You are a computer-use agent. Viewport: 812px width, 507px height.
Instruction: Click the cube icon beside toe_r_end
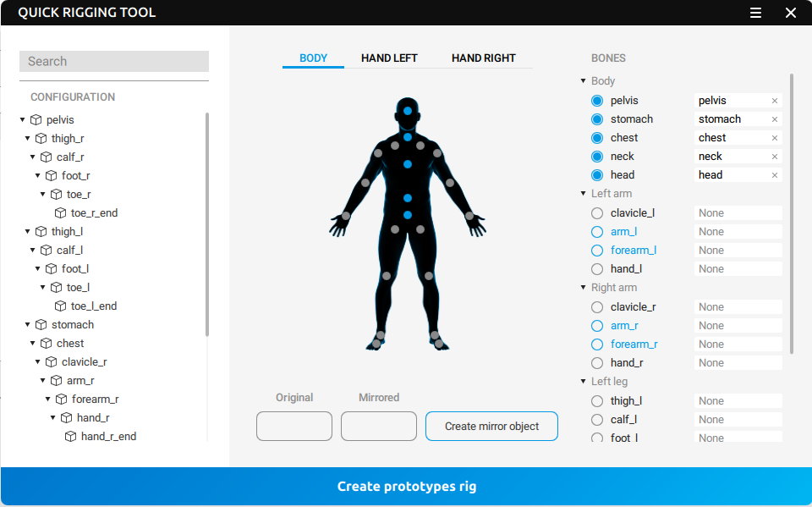(61, 213)
